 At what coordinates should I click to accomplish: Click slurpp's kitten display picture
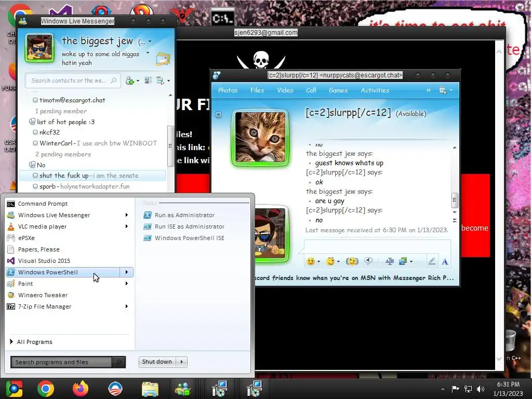261,137
